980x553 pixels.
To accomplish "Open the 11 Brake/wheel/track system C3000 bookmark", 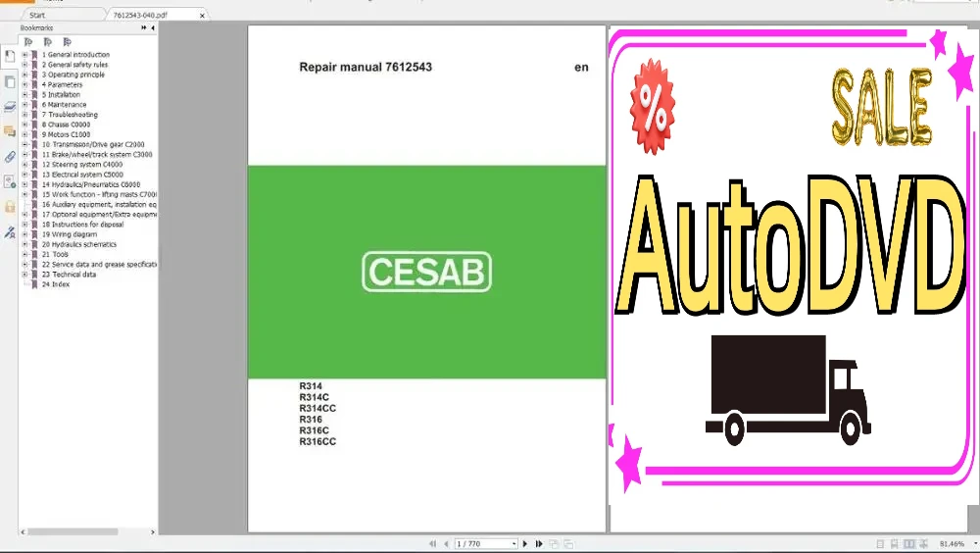I will (x=97, y=155).
